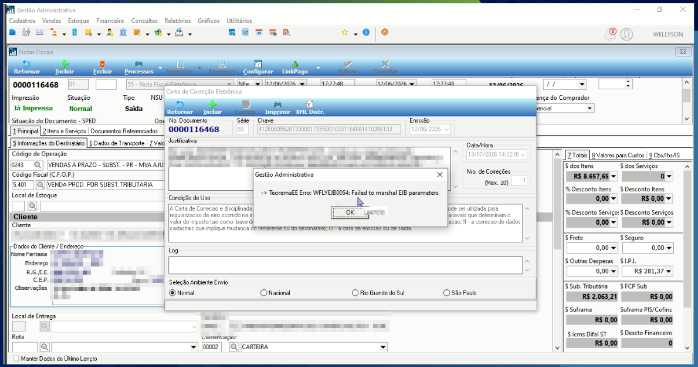Click the blue info circle icon
Screen dimensions: 698x367
(366, 33)
